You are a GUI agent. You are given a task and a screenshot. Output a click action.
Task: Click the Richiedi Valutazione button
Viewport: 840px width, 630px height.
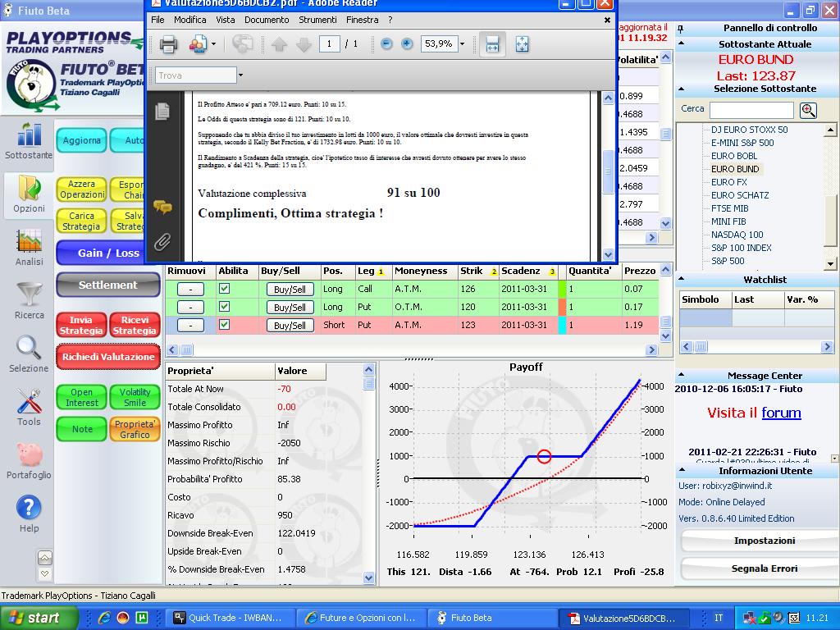(x=108, y=357)
